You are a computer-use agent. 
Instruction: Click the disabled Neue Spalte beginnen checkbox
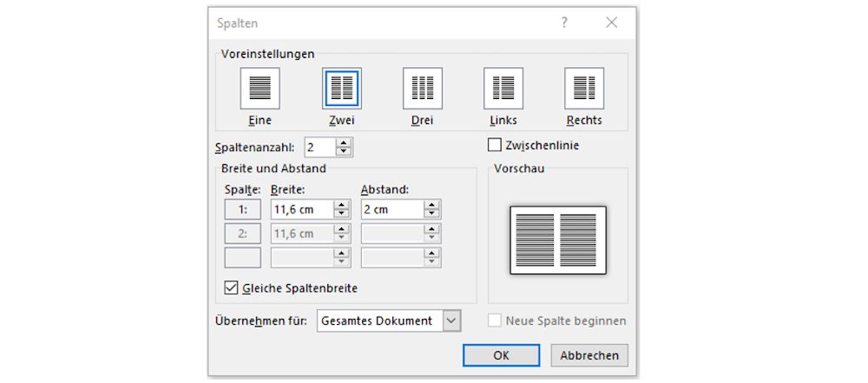(x=495, y=320)
